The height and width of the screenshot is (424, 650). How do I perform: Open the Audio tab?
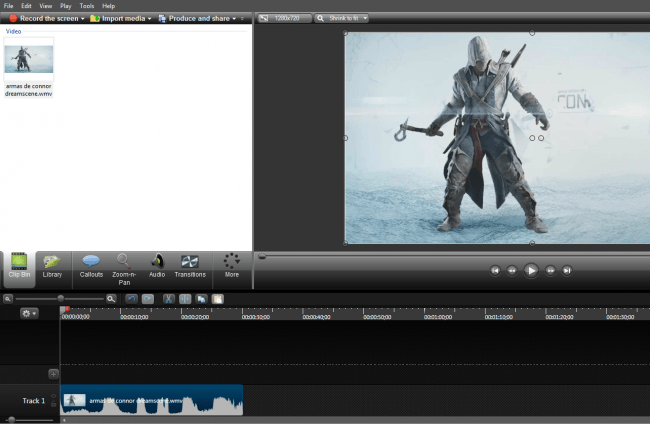point(157,267)
